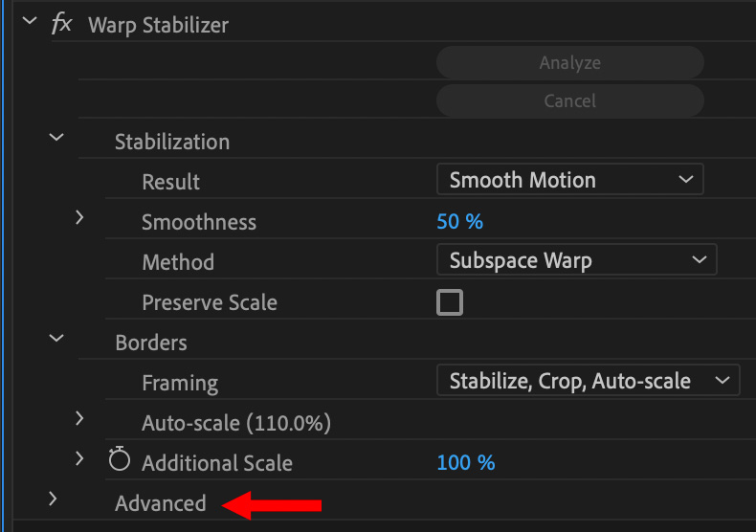This screenshot has width=756, height=532.
Task: Click the Additional Scale stopwatch icon
Action: 119,461
